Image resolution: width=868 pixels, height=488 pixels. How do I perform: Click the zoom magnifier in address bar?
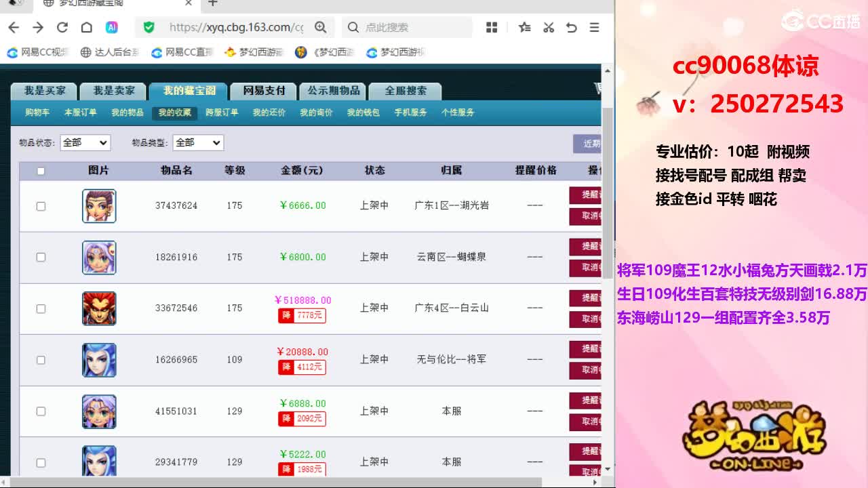coord(321,27)
